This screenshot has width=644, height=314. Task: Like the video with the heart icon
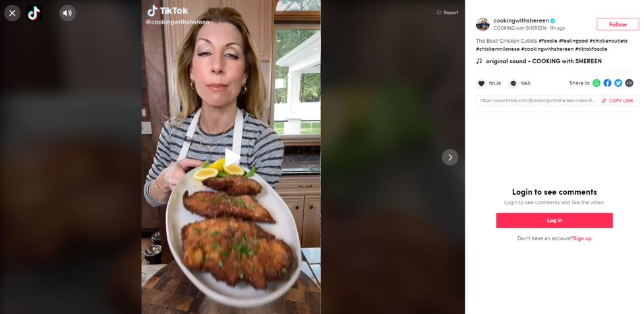click(481, 84)
